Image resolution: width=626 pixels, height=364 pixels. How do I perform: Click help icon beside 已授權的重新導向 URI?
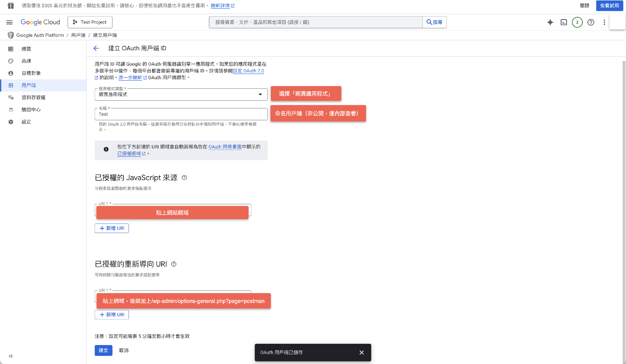[174, 264]
